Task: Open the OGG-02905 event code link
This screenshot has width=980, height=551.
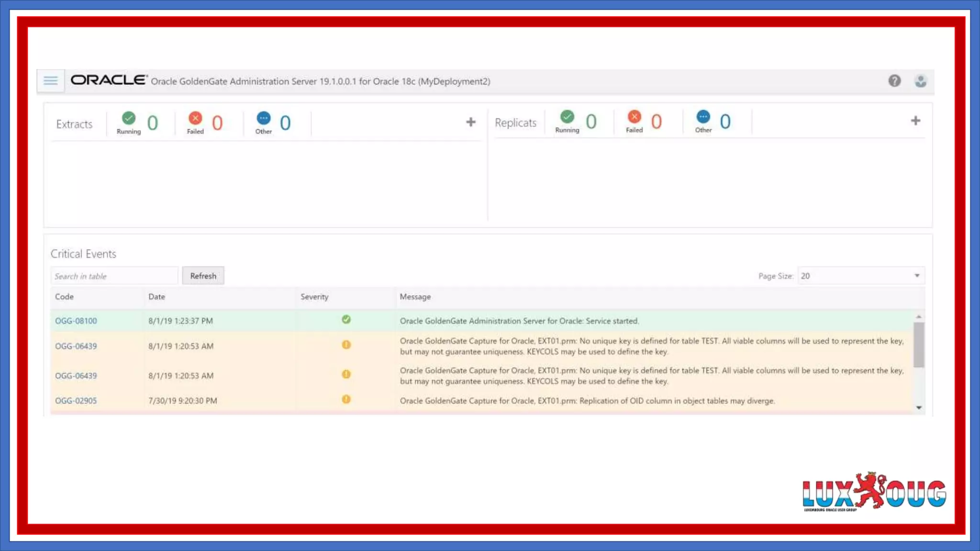Action: (x=76, y=401)
